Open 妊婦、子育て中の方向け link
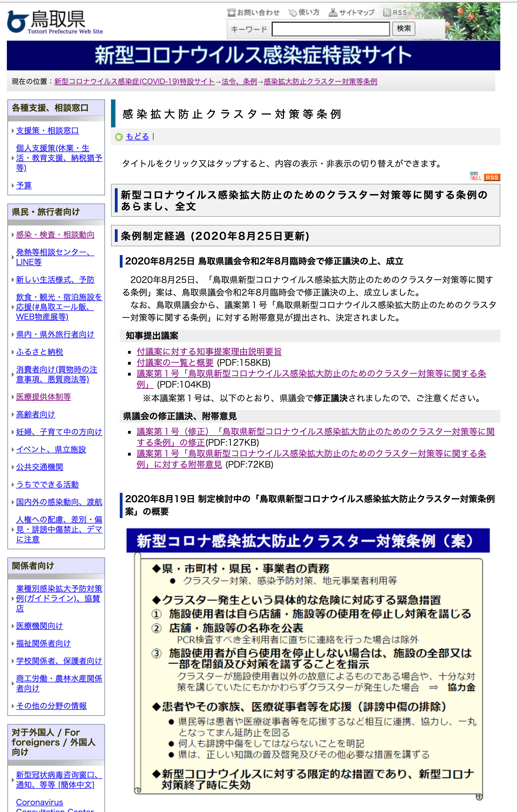 (59, 432)
